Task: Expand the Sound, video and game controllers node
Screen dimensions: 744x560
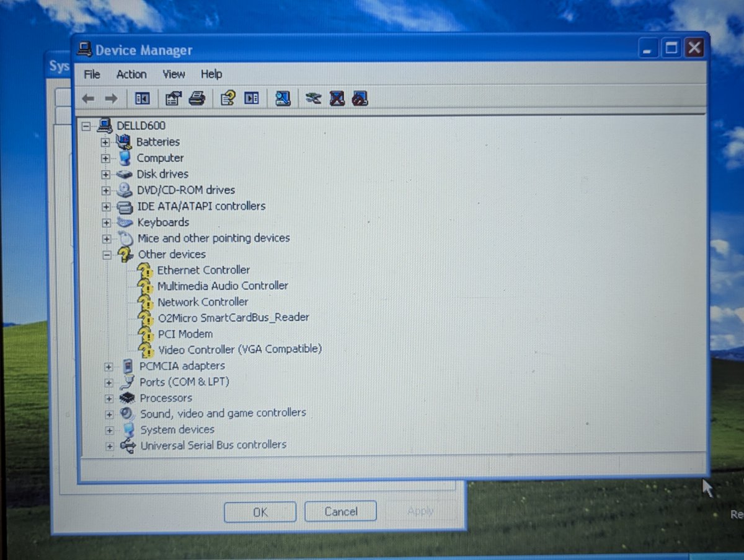Action: pyautogui.click(x=109, y=414)
